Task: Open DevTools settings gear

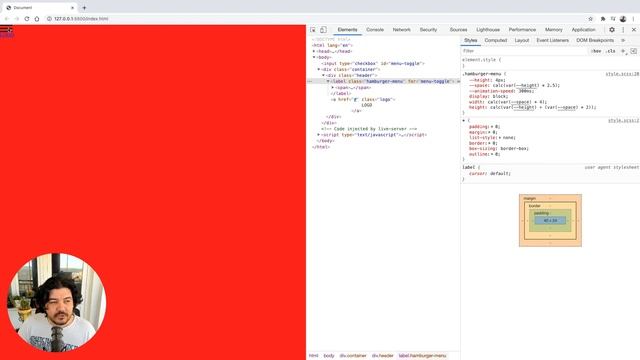Action: [x=612, y=30]
